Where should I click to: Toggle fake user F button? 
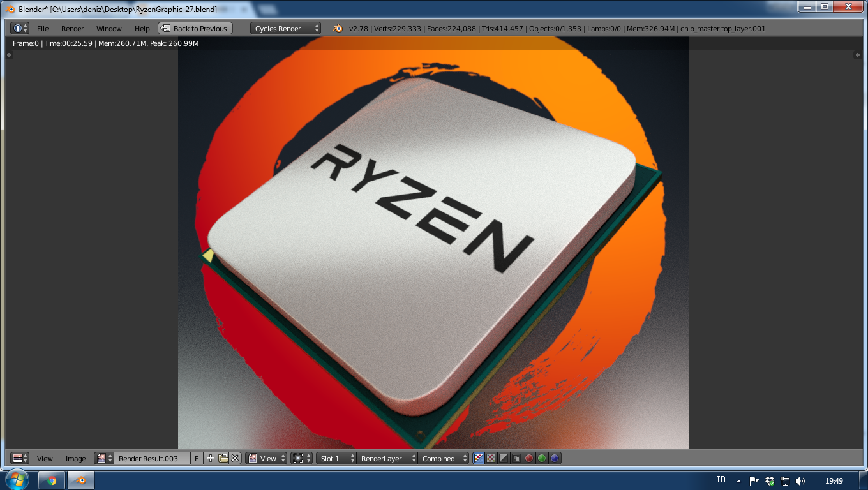click(x=197, y=458)
